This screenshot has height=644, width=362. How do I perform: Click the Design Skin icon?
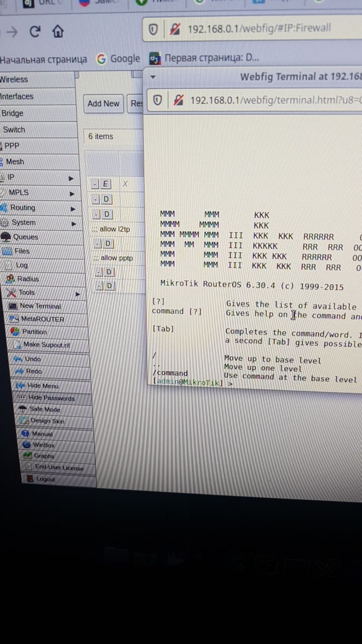25,421
